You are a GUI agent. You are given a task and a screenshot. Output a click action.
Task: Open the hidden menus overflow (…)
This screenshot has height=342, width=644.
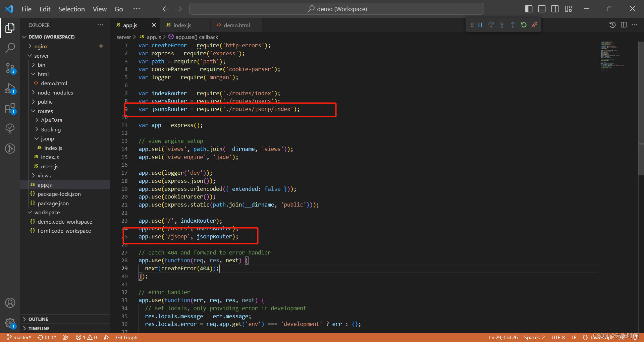137,9
